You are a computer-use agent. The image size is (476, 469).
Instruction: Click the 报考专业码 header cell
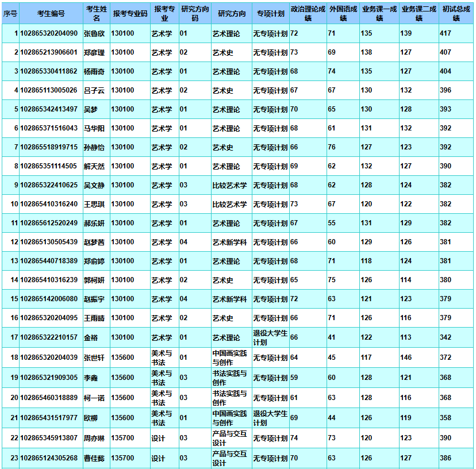coord(130,14)
